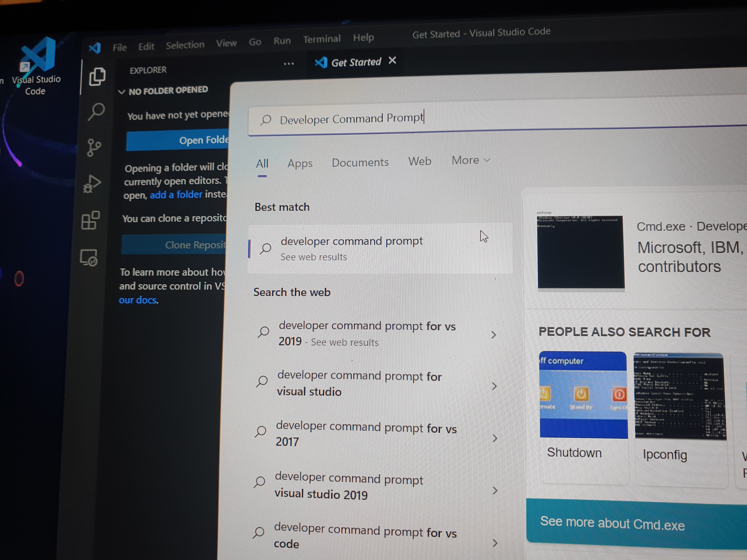Image resolution: width=747 pixels, height=560 pixels.
Task: Open the Remote Explorer activity bar icon
Action: coord(89,258)
